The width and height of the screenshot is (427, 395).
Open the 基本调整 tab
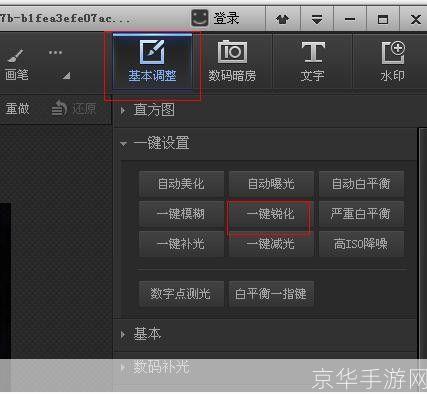pyautogui.click(x=152, y=62)
